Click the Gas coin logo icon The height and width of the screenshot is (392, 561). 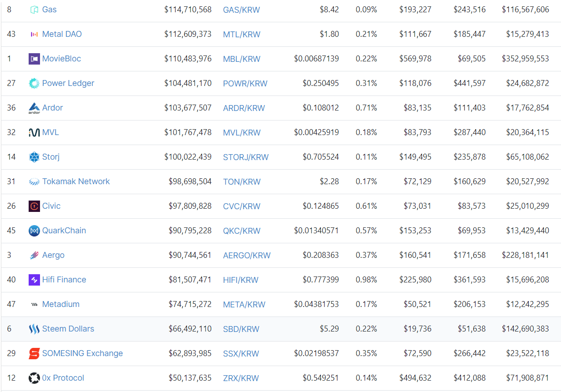34,10
